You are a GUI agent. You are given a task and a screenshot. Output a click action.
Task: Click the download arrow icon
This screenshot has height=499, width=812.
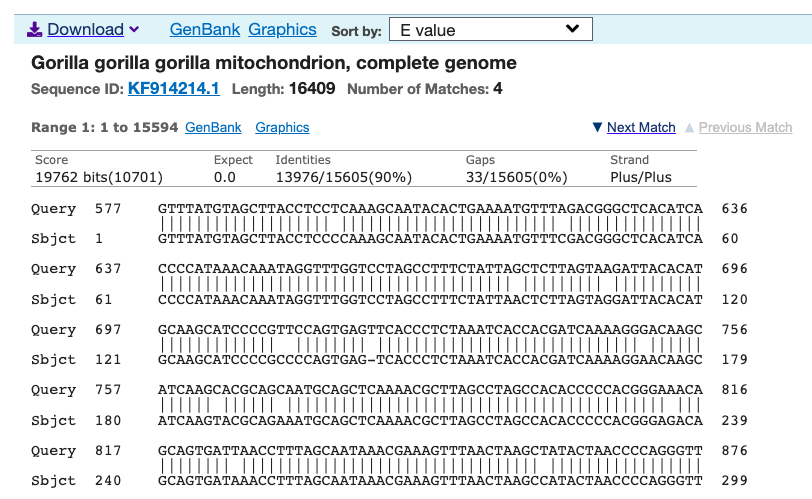click(x=34, y=30)
